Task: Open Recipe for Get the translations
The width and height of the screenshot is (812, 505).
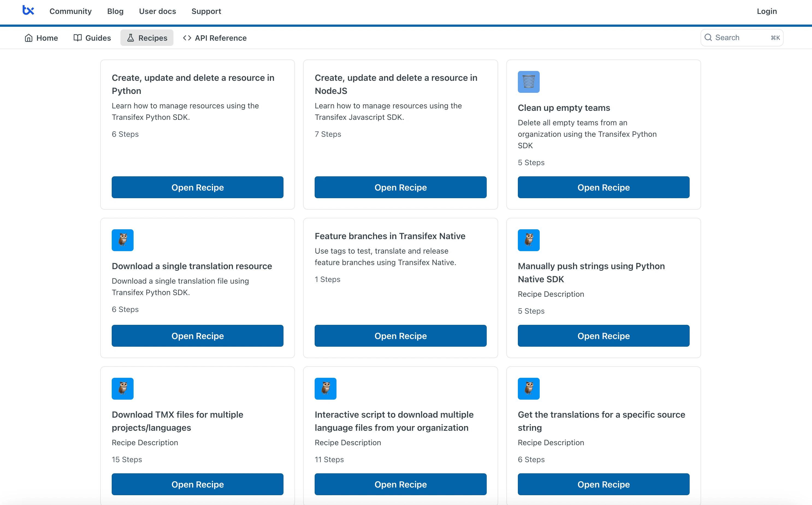Action: tap(604, 484)
